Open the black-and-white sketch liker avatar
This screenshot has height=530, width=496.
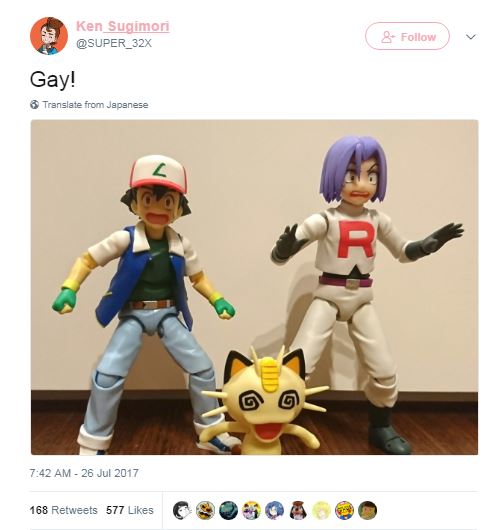click(x=182, y=510)
